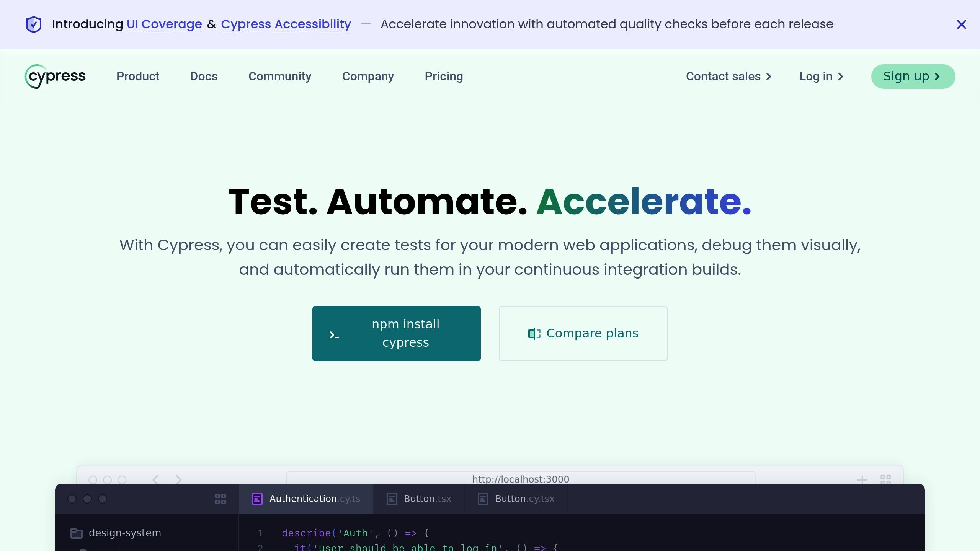Click the chevron next to Contact sales

pyautogui.click(x=768, y=77)
